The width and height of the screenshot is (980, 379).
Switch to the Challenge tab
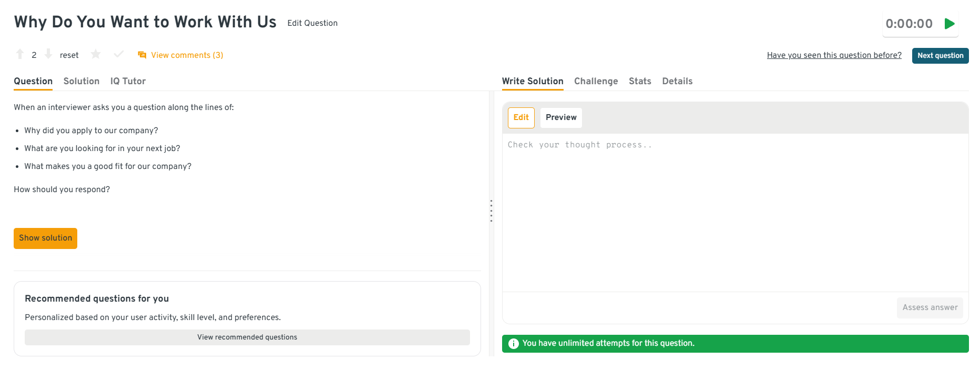(596, 81)
